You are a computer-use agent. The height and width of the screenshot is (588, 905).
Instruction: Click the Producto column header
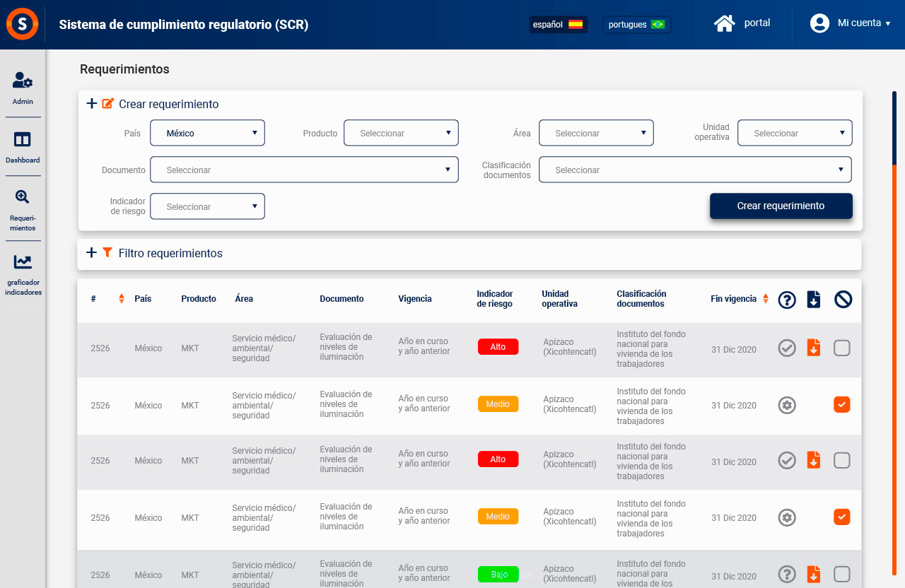(x=199, y=299)
